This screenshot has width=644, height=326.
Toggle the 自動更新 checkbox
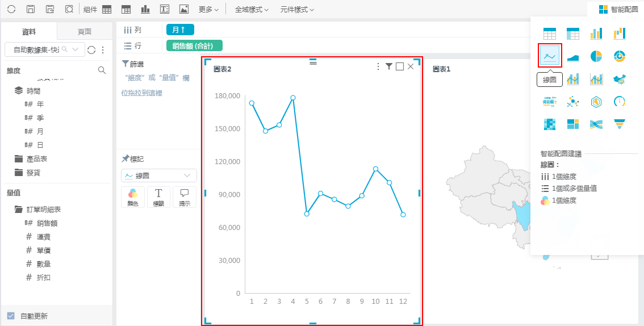pyautogui.click(x=11, y=316)
